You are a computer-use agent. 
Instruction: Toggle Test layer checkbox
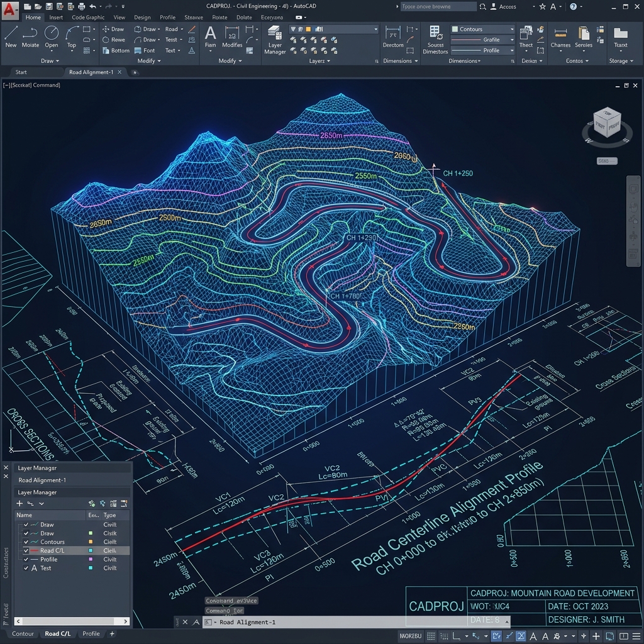click(x=26, y=568)
